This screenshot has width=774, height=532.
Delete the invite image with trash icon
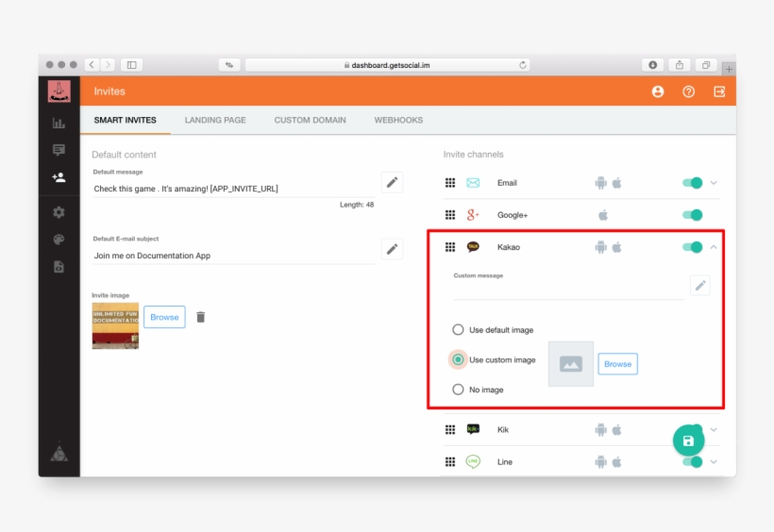click(200, 317)
